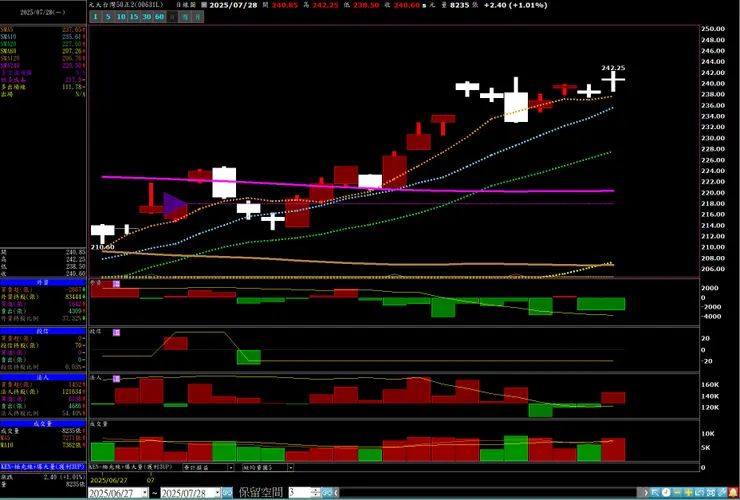740x500 pixels.
Task: Click the zoom-out minus icon in bottom toolbar
Action: [677, 493]
